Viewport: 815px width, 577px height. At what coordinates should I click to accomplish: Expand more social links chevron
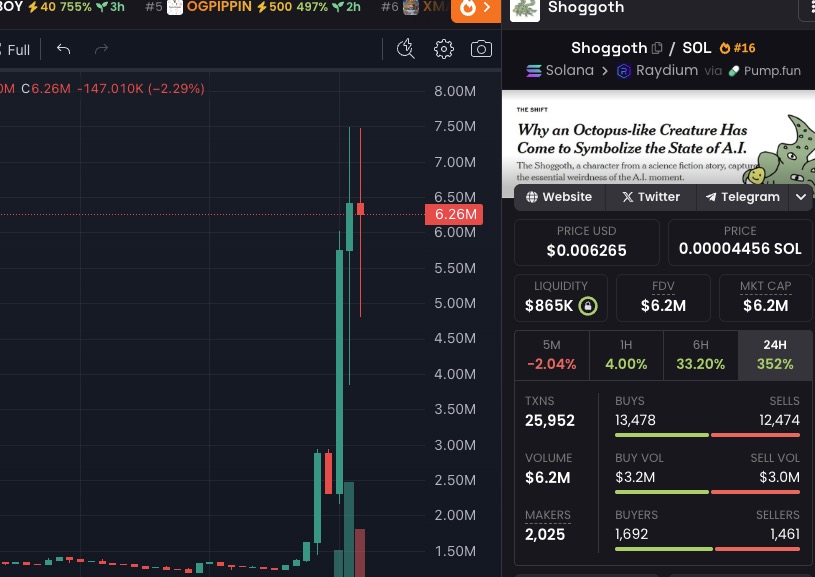click(801, 197)
